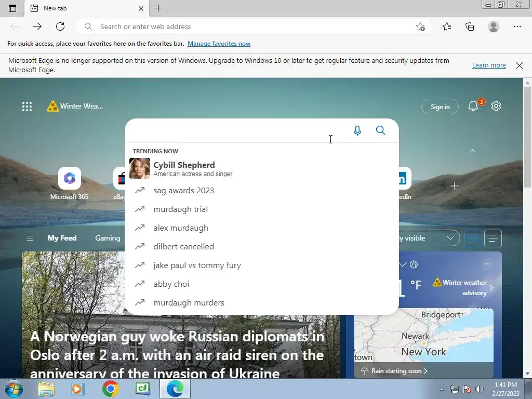The height and width of the screenshot is (399, 532).
Task: Open Microsoft 365 quick link tile
Action: click(x=70, y=183)
